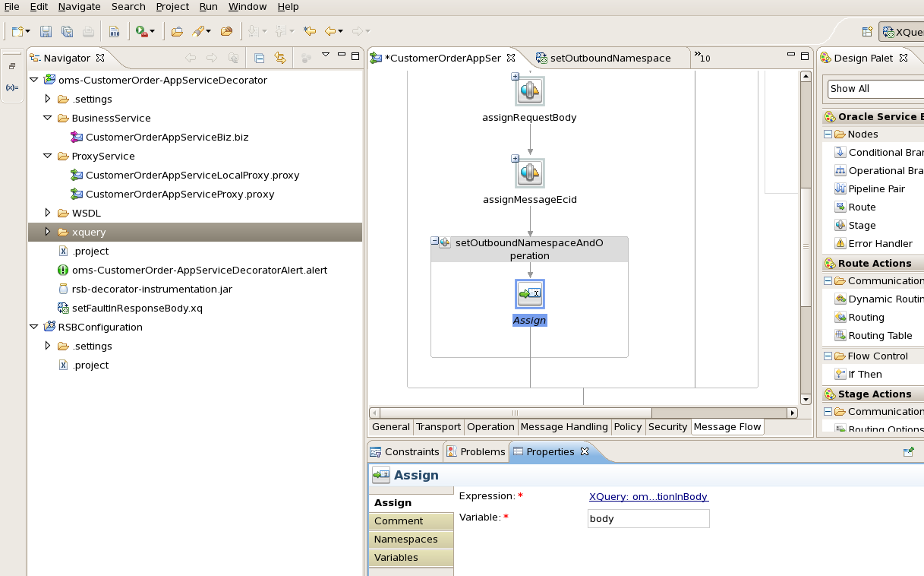Select the AppServiceDecoratorAlert.alert file
924x576 pixels.
point(200,270)
